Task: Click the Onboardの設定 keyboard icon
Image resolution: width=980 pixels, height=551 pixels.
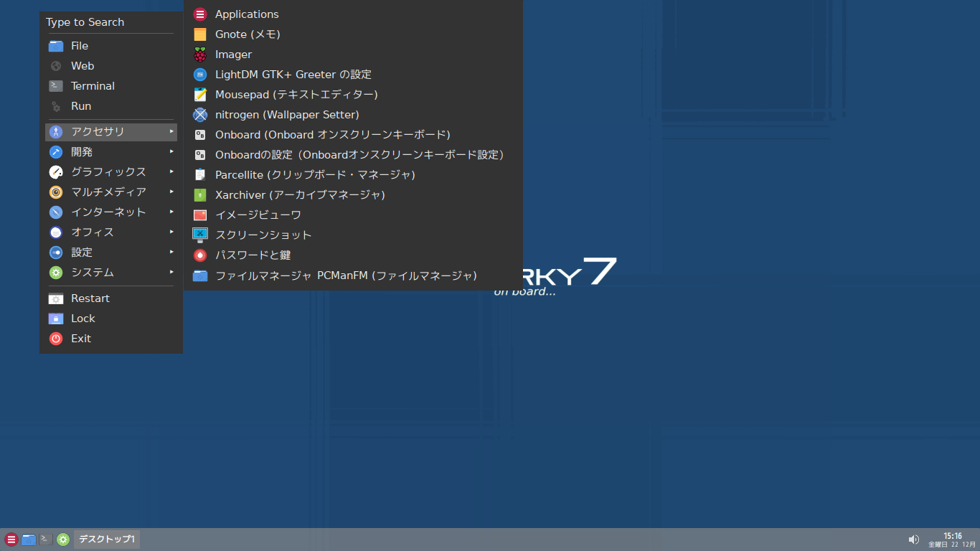Action: [x=200, y=155]
